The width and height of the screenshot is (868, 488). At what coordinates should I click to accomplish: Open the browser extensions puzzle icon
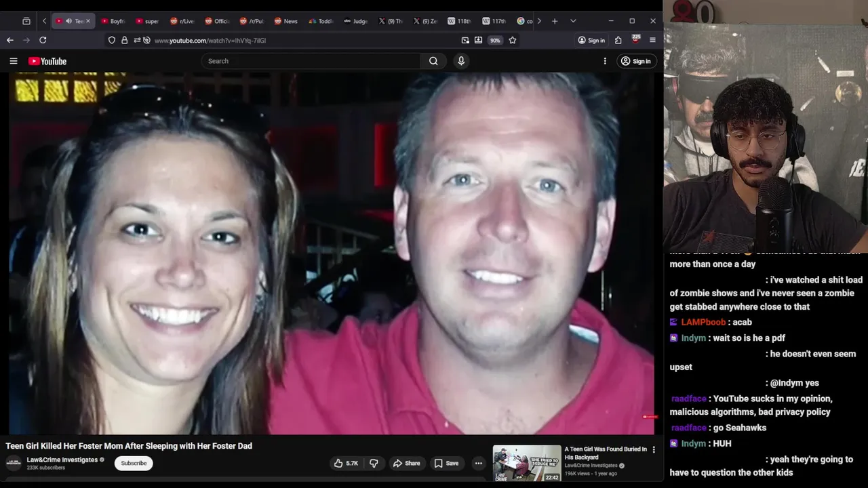618,40
